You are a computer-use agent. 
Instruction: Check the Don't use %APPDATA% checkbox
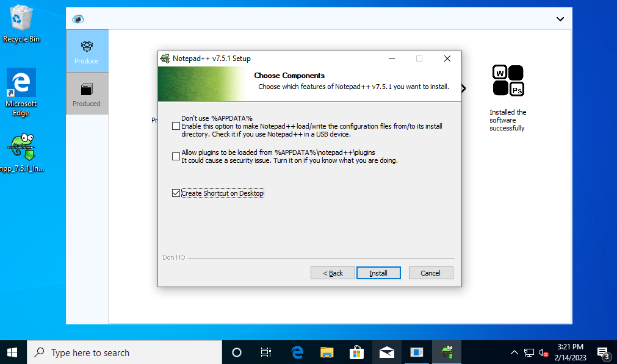pos(176,126)
